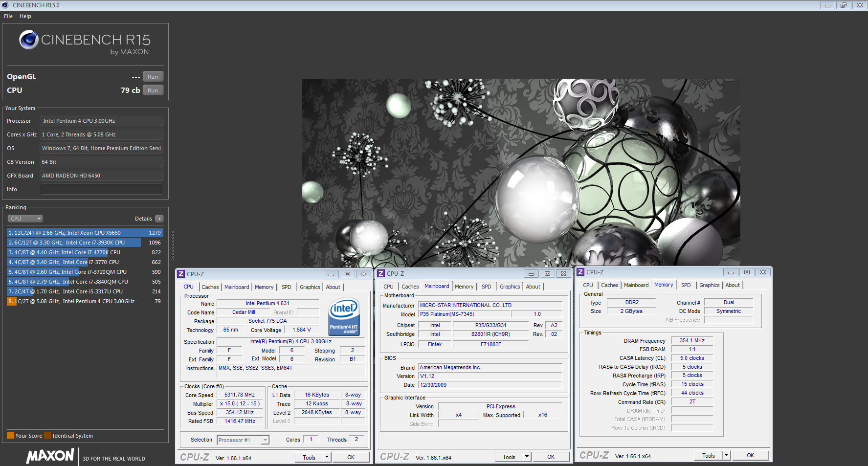Run the OpenGL benchmark
The height and width of the screenshot is (466, 868).
153,77
